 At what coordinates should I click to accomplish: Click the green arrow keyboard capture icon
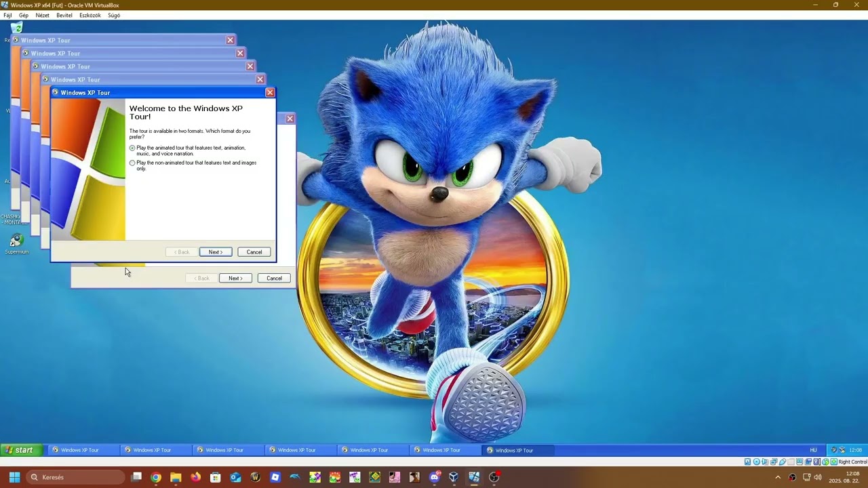coord(833,462)
